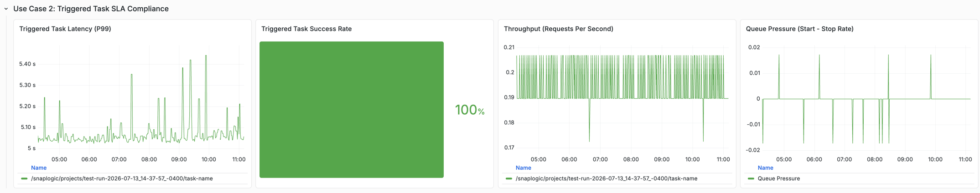Click the 0.21 axis label in the Throughput chart
Screen dimensions: 980x193
(x=509, y=47)
